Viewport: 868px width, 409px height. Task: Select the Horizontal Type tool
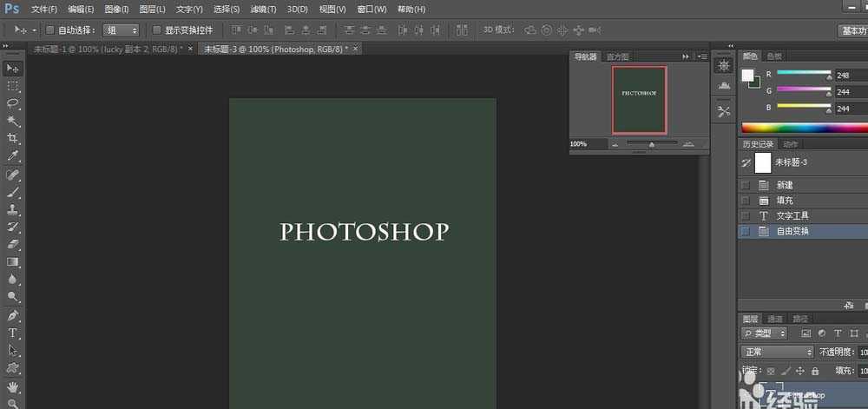click(13, 333)
